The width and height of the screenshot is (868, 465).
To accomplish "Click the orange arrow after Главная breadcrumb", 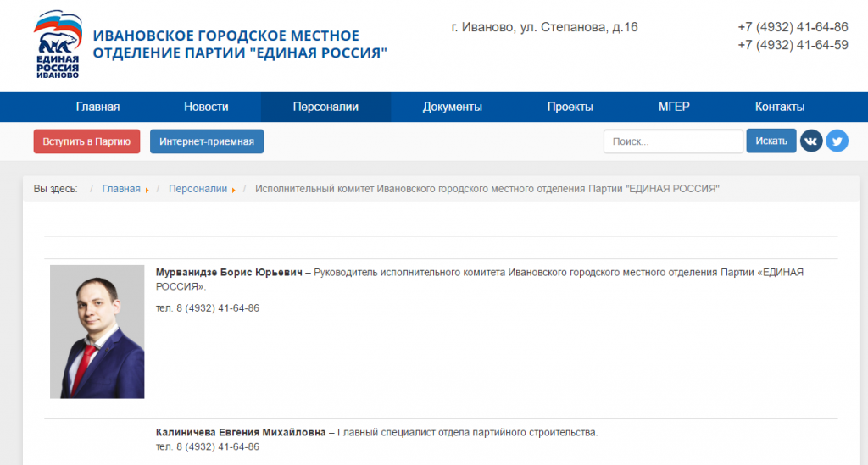I will (x=147, y=191).
